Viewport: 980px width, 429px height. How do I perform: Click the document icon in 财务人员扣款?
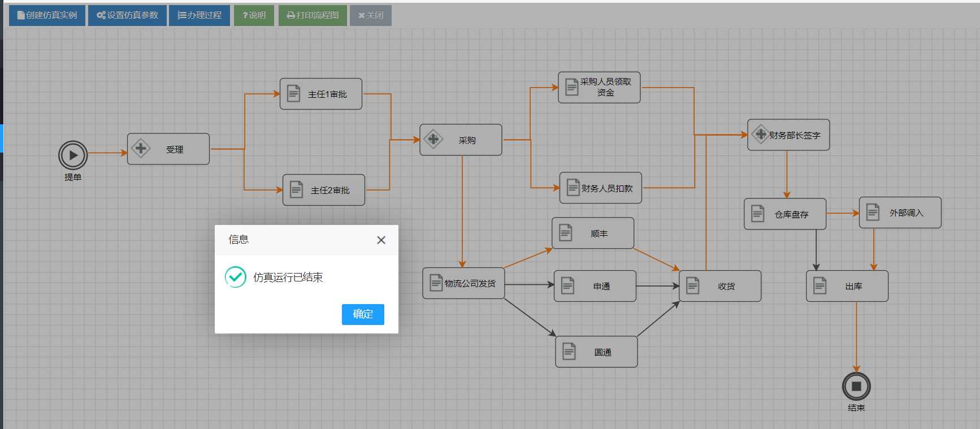tap(573, 187)
